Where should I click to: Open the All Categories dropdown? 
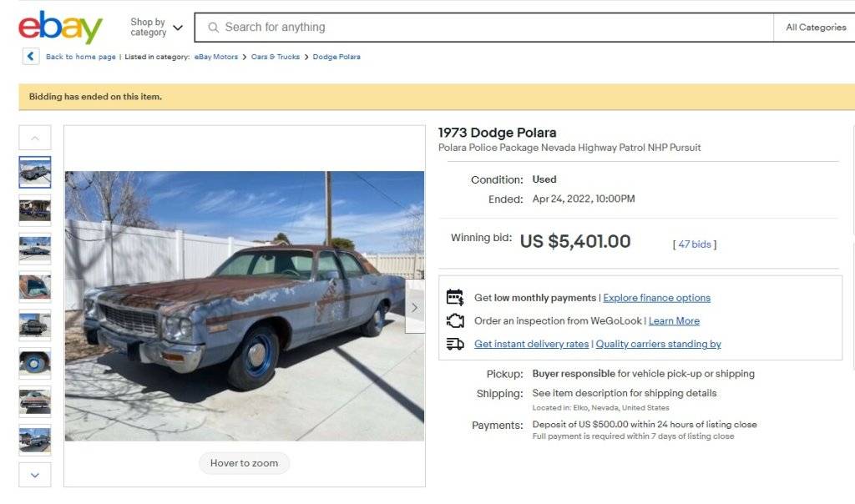coord(814,27)
